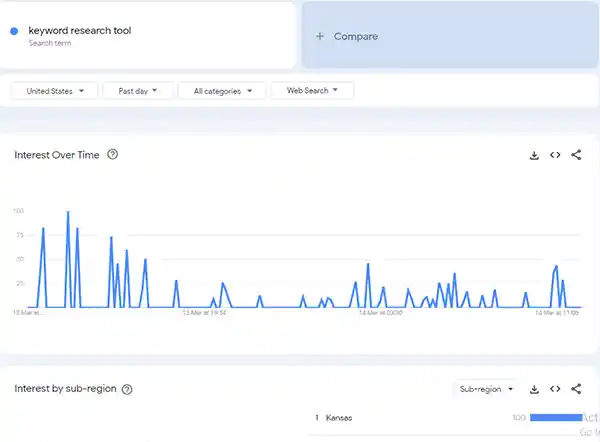
Task: Open help icon beside Interest Over Time
Action: [113, 155]
